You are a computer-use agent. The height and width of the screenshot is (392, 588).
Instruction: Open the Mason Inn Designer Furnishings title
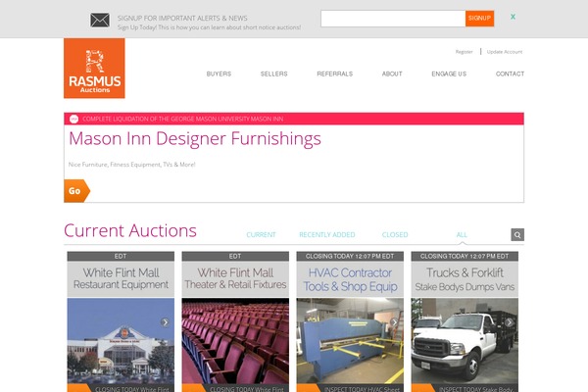point(195,139)
